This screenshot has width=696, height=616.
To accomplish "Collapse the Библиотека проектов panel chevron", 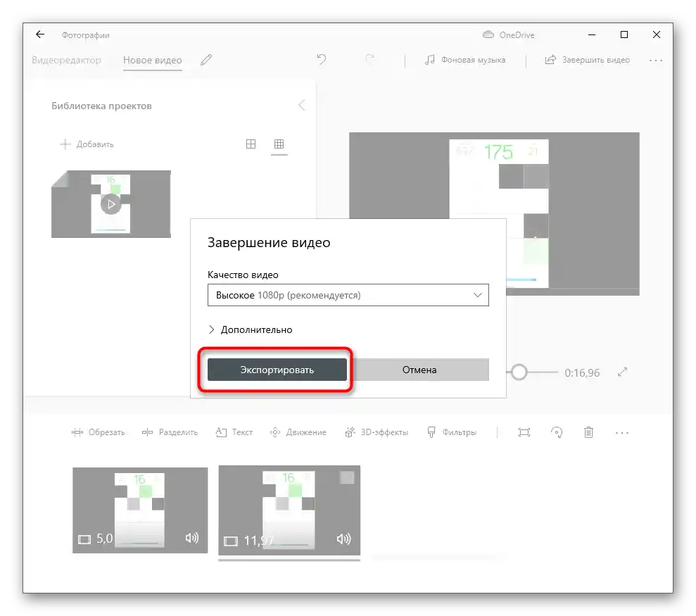I will pyautogui.click(x=302, y=106).
